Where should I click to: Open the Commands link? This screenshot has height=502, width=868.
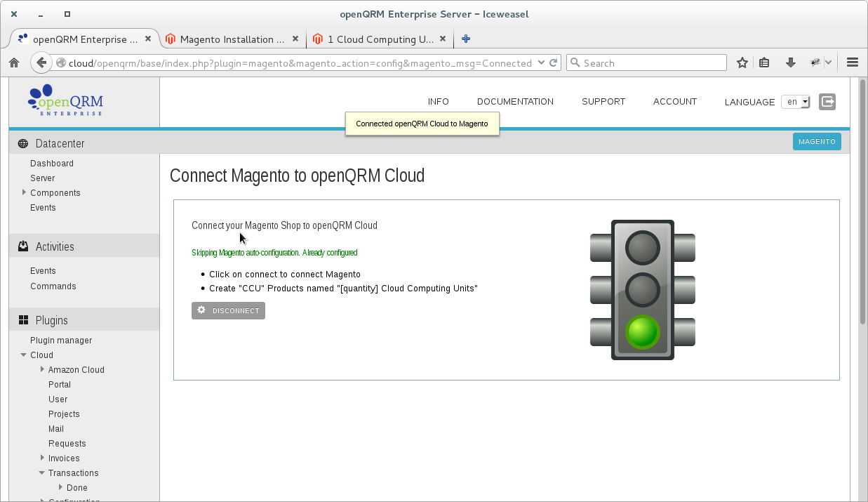coord(53,286)
